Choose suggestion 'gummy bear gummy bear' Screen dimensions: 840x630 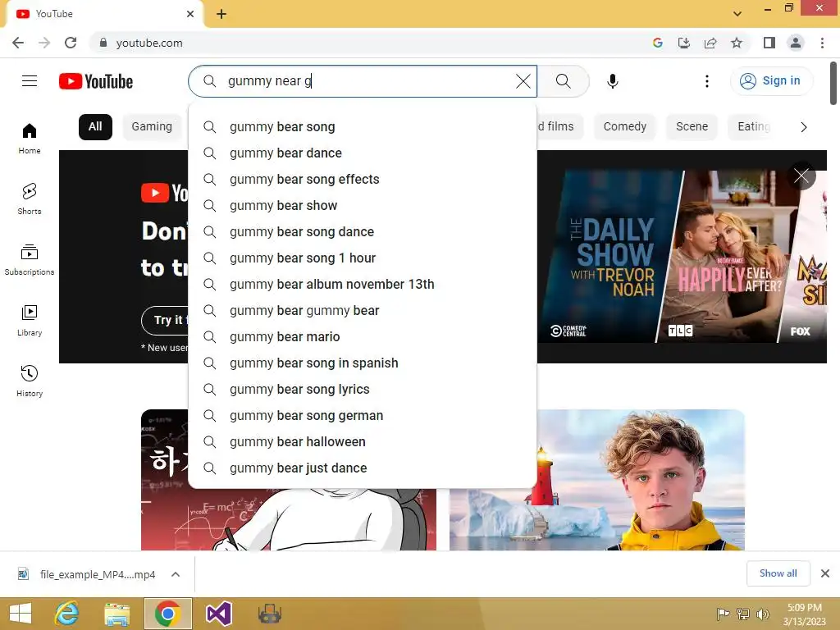pyautogui.click(x=363, y=311)
